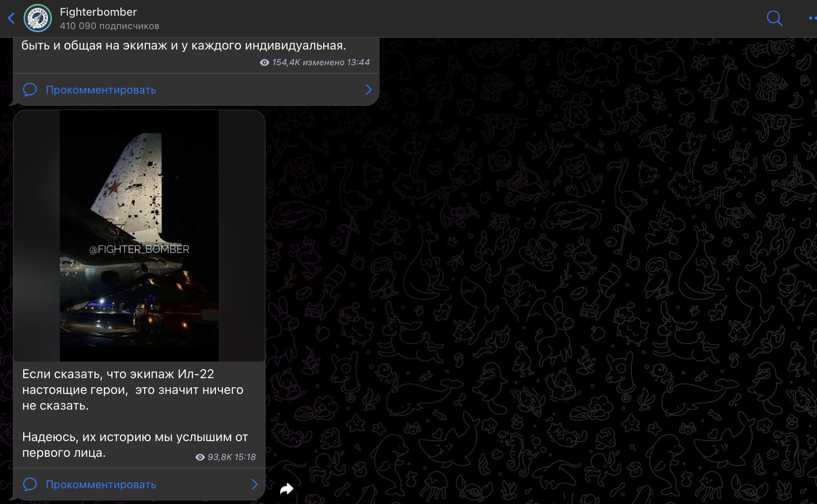Click the 410 090 подписчиков subscriber count
Image resolution: width=817 pixels, height=504 pixels.
(x=109, y=26)
